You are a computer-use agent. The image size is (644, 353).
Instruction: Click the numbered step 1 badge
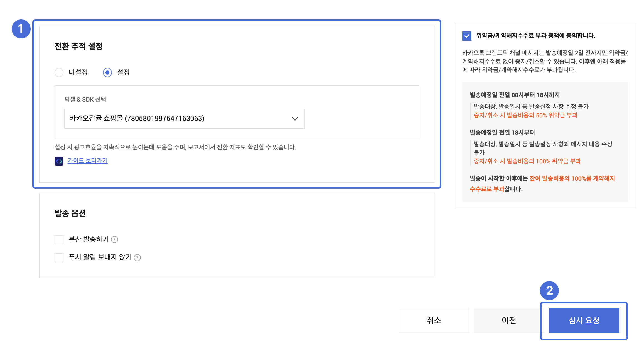(21, 29)
